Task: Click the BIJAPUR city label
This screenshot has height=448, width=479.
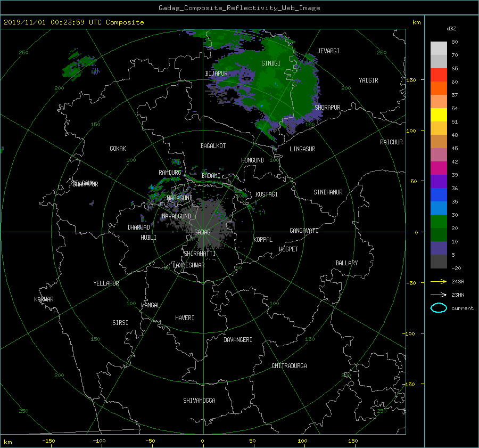Action: (216, 74)
